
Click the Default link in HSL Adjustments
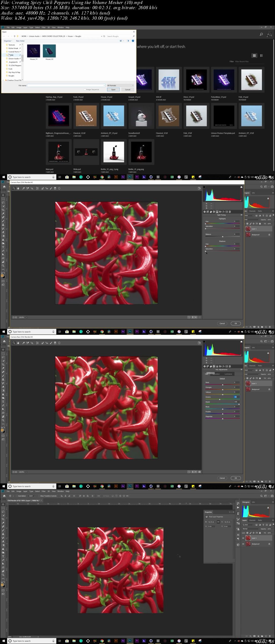[222, 379]
